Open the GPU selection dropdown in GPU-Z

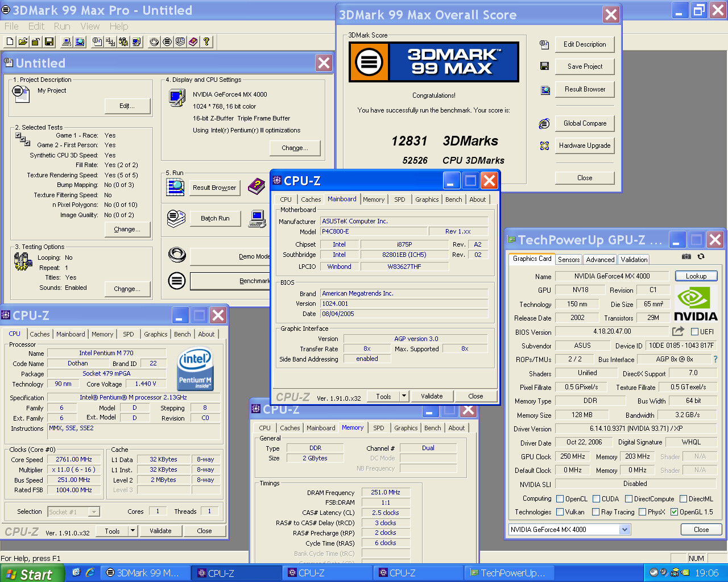(x=624, y=529)
